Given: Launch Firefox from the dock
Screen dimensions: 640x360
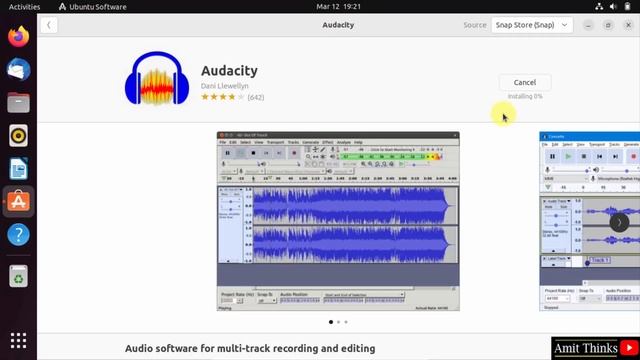Looking at the screenshot, I should (x=18, y=37).
